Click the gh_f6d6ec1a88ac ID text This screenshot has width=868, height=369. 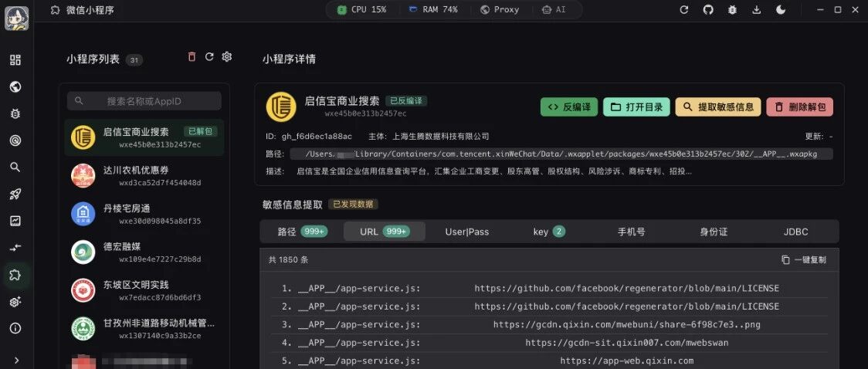tap(317, 136)
